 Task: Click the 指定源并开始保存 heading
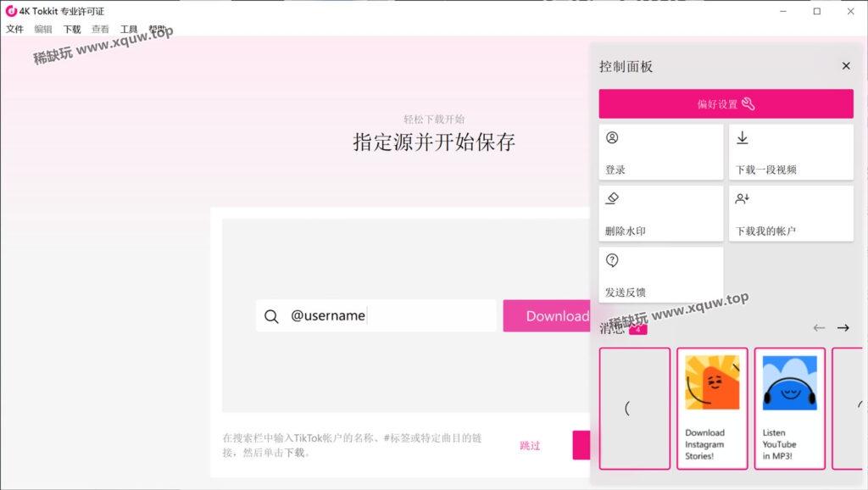pos(434,142)
